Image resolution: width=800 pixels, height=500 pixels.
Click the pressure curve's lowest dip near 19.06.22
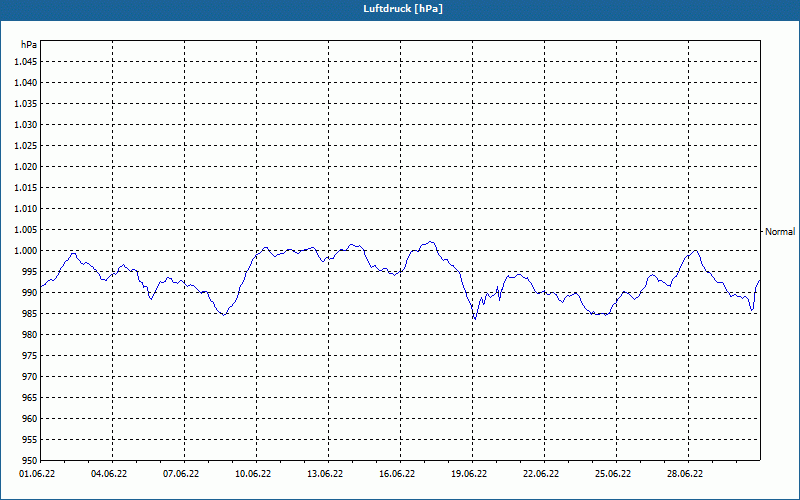click(474, 319)
